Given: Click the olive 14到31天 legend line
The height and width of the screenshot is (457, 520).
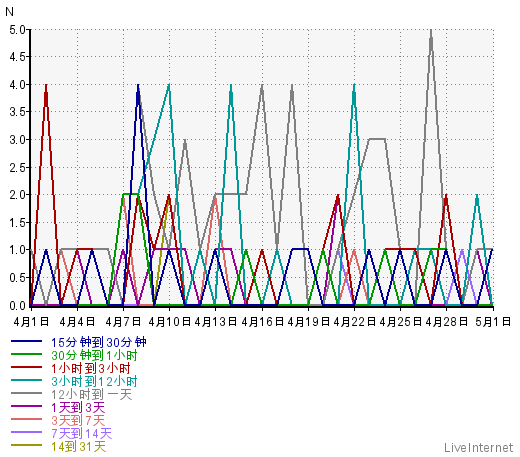Looking at the screenshot, I should 26,445.
